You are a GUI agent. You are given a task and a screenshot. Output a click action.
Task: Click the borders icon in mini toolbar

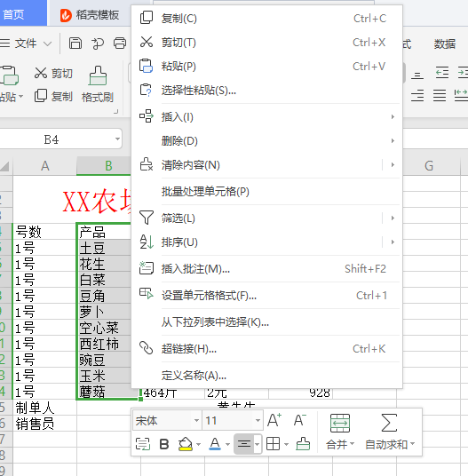[273, 444]
